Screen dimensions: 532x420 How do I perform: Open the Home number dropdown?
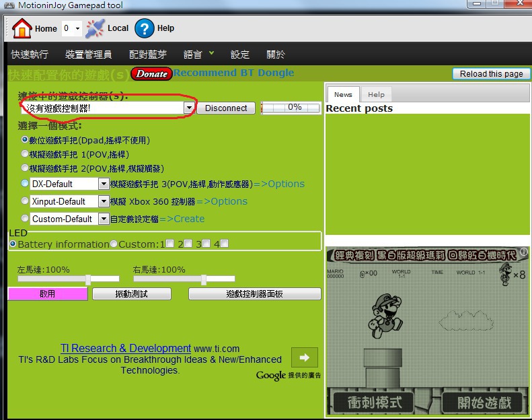point(78,28)
